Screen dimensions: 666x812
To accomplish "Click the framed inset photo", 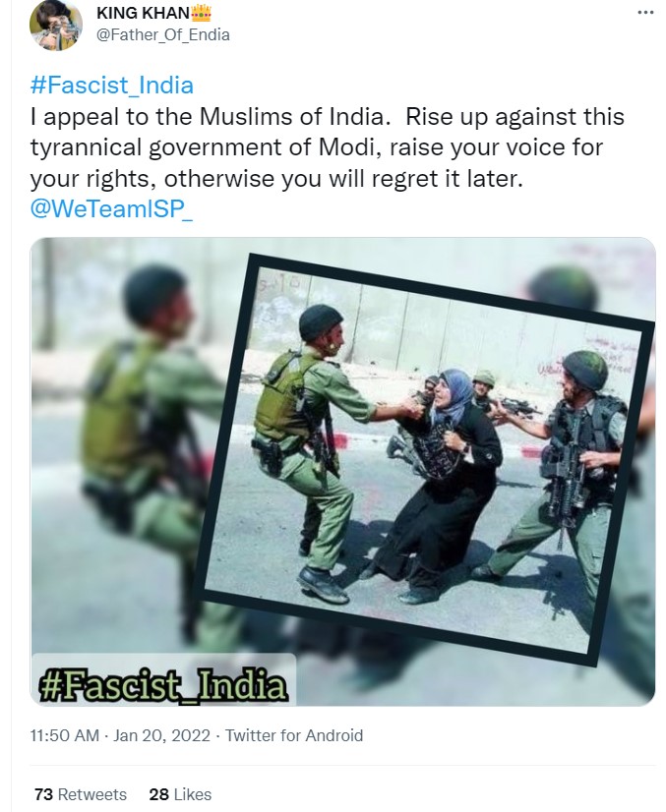I will [x=424, y=458].
